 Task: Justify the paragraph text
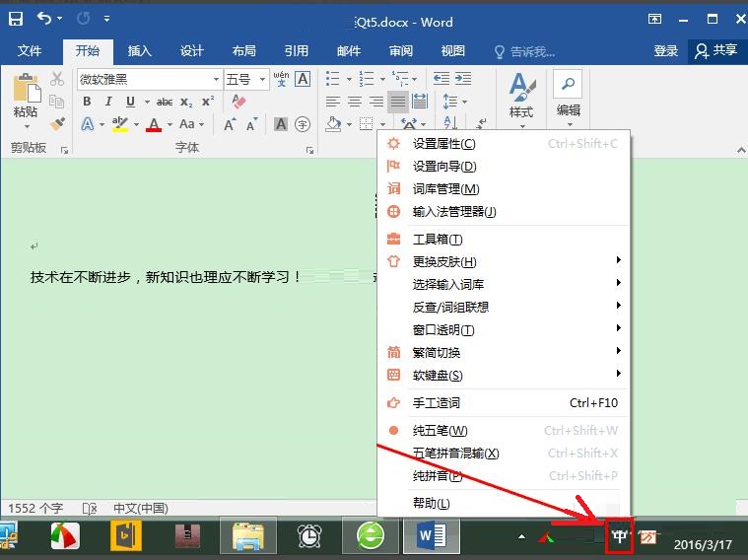point(398,102)
